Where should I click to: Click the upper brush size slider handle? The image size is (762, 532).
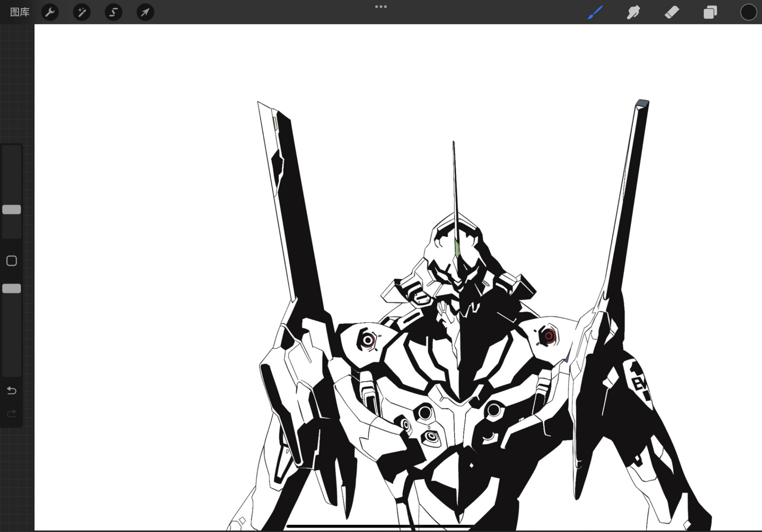point(12,209)
